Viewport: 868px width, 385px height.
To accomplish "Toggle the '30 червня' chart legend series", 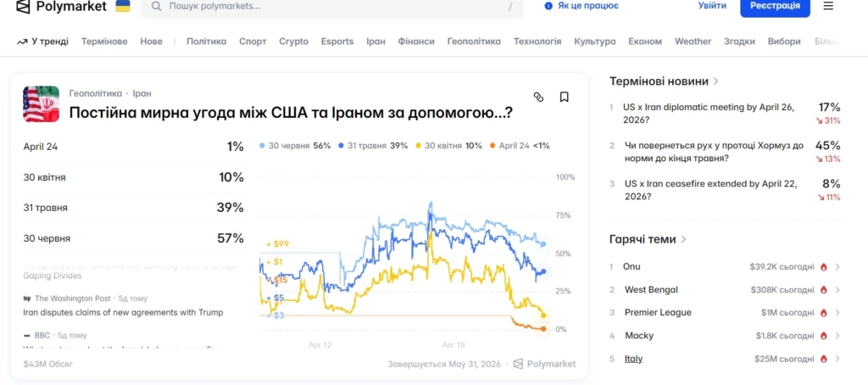I will tap(294, 146).
